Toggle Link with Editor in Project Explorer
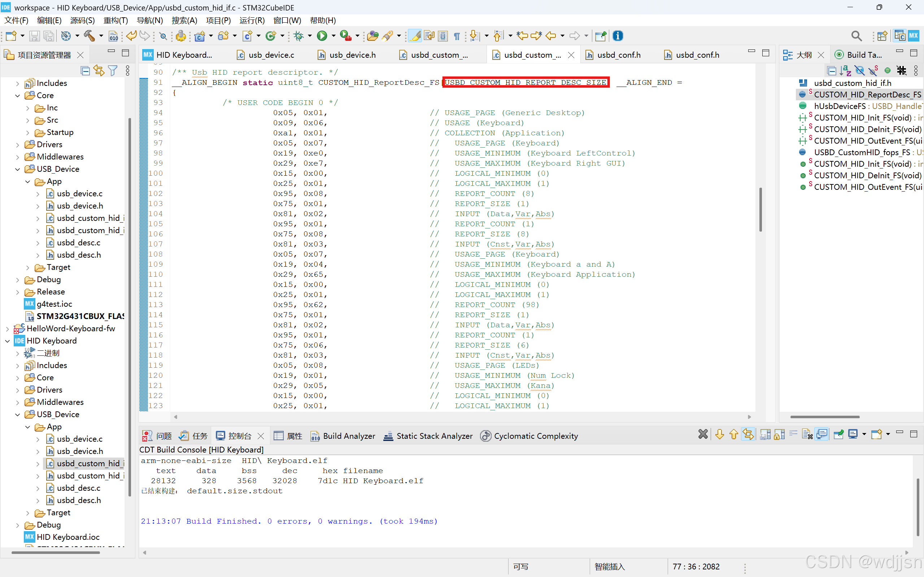The width and height of the screenshot is (924, 577). 99,71
